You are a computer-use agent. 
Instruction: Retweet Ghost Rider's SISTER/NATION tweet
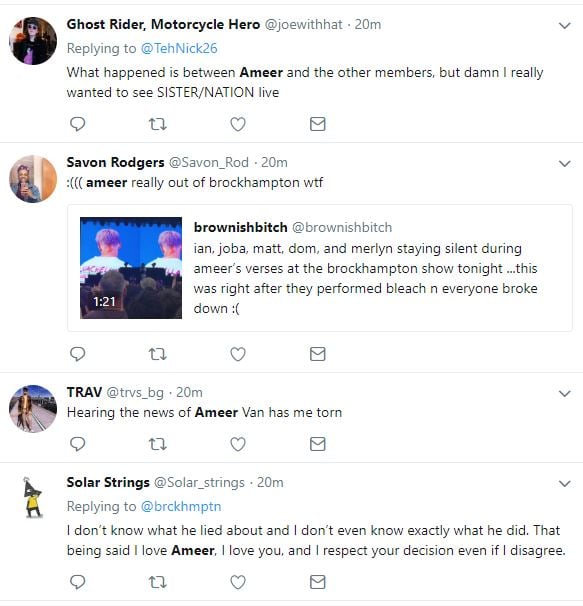(158, 124)
